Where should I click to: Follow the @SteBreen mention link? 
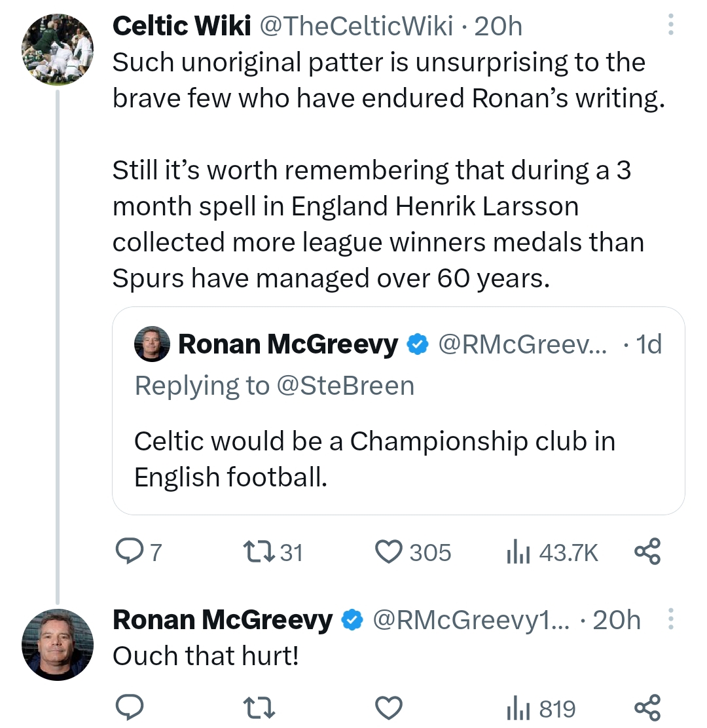point(346,386)
